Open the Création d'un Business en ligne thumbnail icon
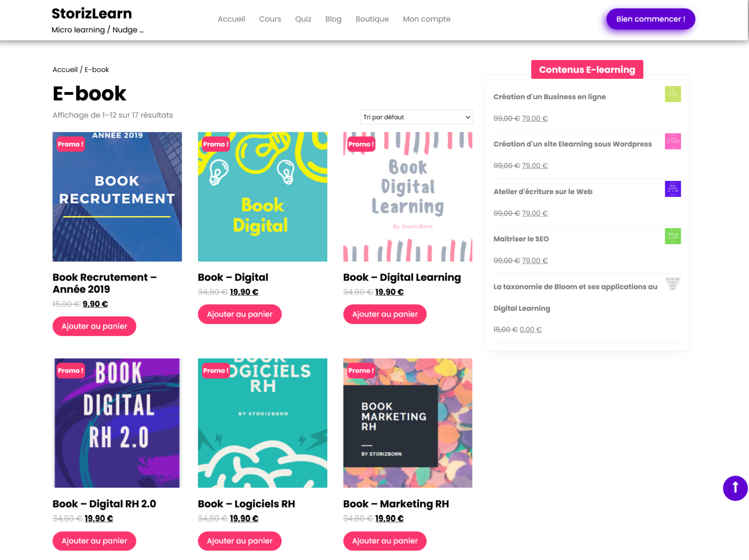This screenshot has width=749, height=560. [x=672, y=94]
